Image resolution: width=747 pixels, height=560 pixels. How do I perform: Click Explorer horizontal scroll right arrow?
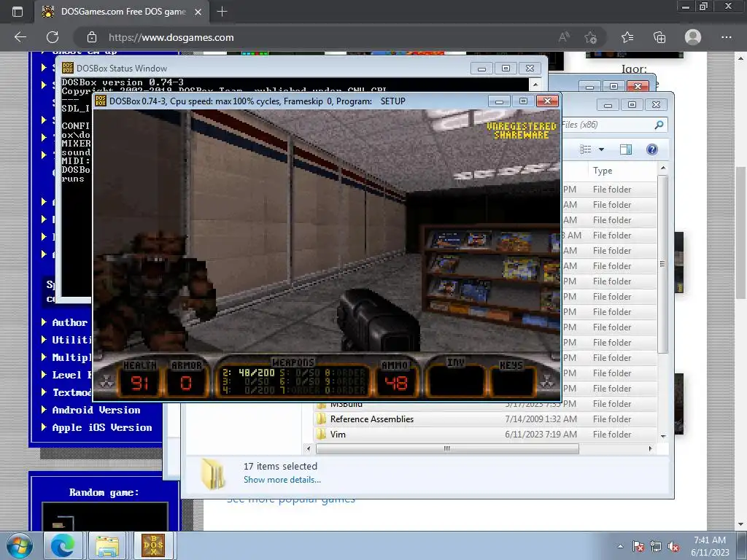point(650,448)
